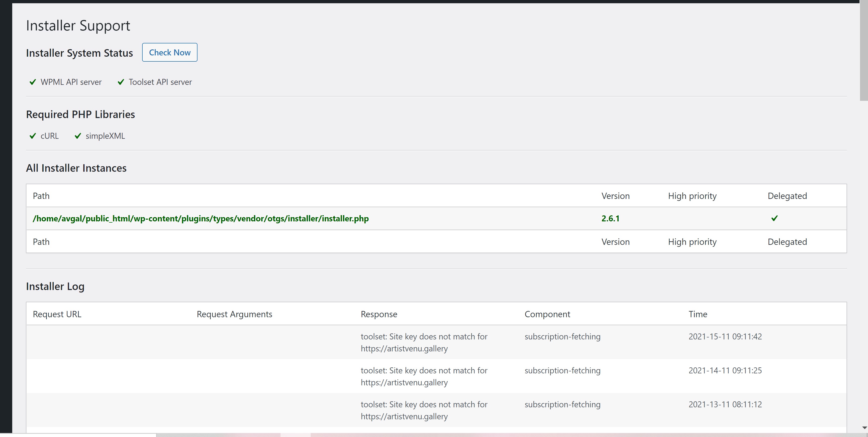
Task: Click the "Installer Support" page title
Action: pyautogui.click(x=78, y=26)
